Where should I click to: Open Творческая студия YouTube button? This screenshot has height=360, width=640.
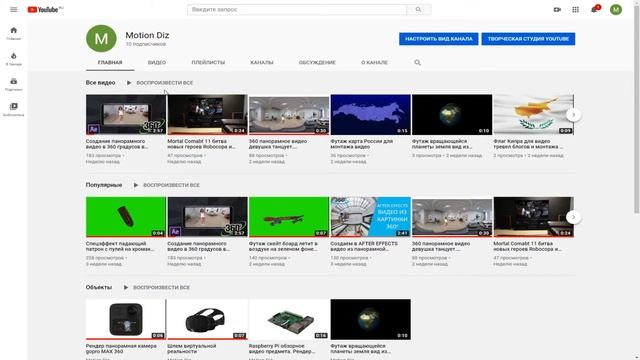point(528,39)
